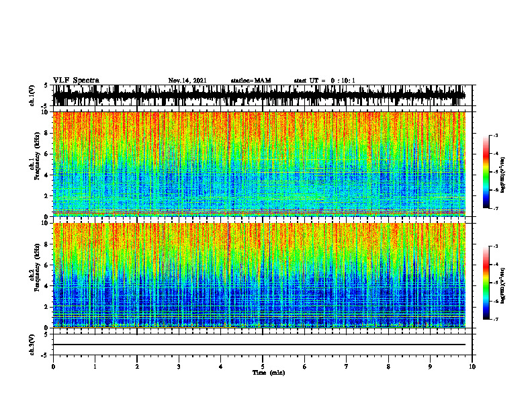532x411 pixels.
Task: Click the "ch.3(V)" axis label
Action: tap(32, 345)
